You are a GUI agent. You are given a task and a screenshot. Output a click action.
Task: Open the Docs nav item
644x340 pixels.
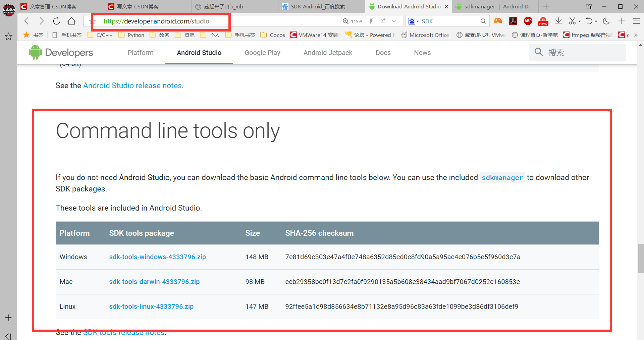(x=383, y=53)
